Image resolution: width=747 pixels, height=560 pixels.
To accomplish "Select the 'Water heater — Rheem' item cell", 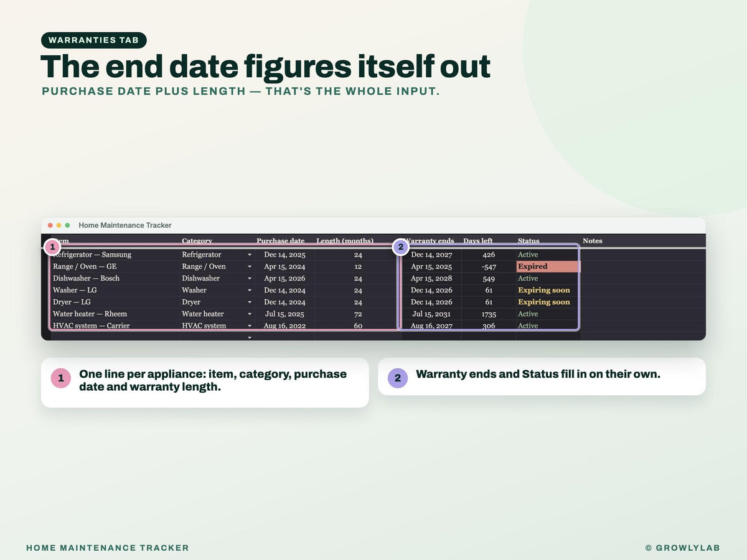I will 116,314.
